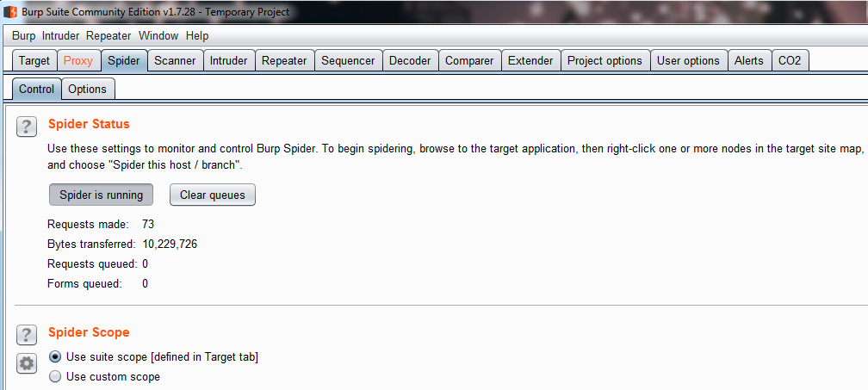Open the User options tab
The height and width of the screenshot is (390, 868).
click(688, 61)
